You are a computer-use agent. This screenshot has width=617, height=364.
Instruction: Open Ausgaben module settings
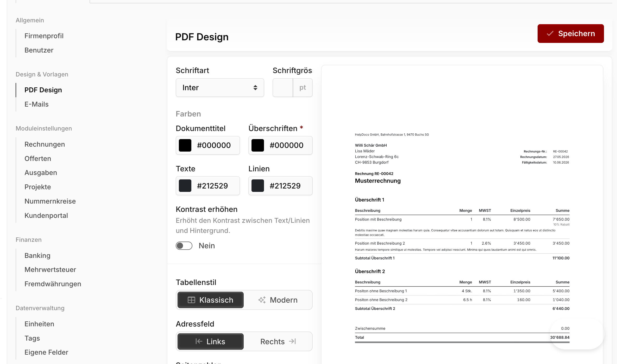click(41, 173)
